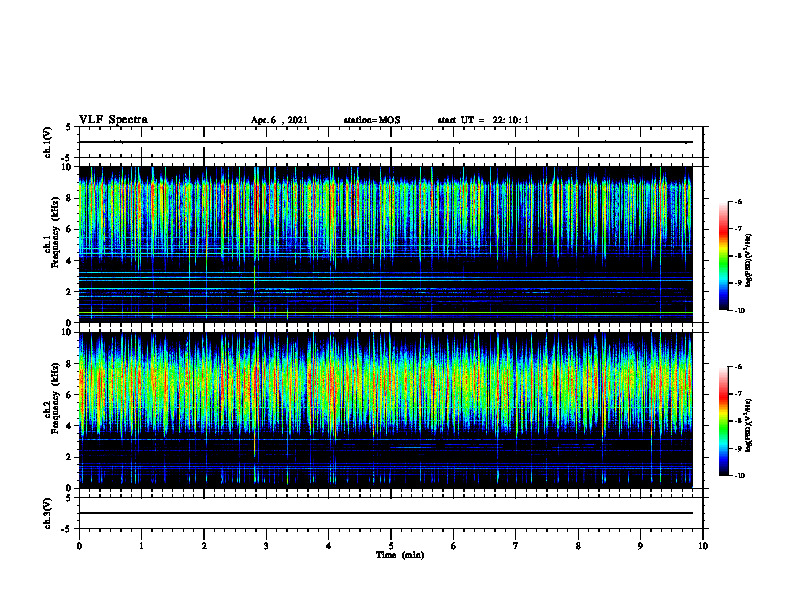Viewport: 792px width, 612px height.
Task: Click time tick label "3" on bottom axis
Action: coord(266,546)
